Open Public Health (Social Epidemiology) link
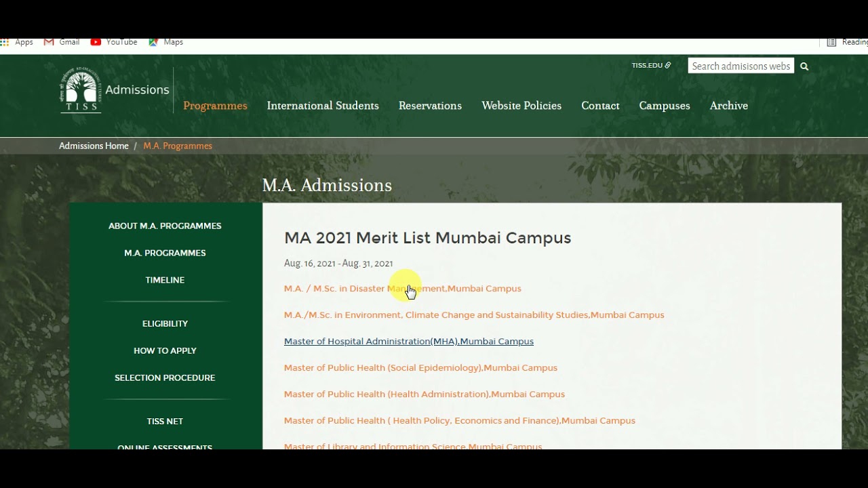868x488 pixels. 420,368
